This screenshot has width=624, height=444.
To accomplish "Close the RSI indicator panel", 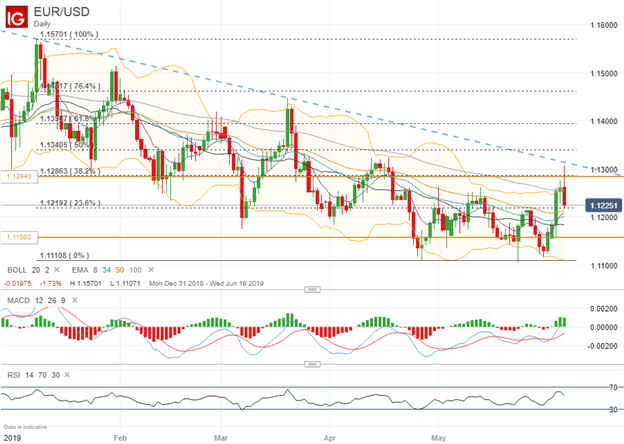I will point(67,375).
